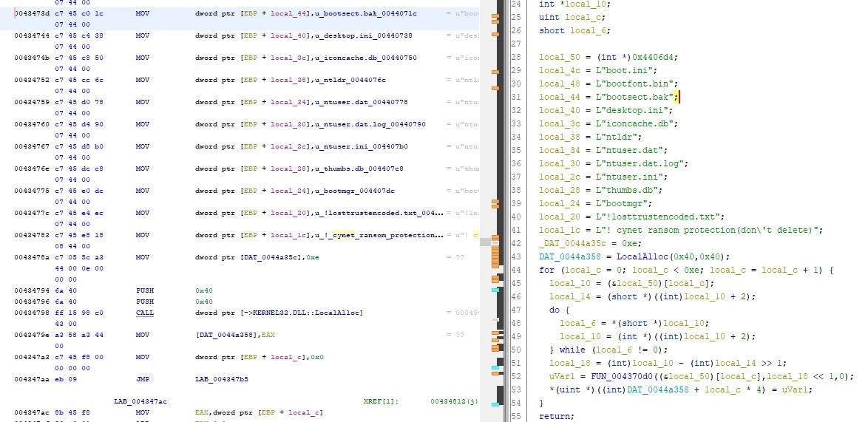Click the underlined CALL instruction mnemonic
Viewport: 868px width, 422px height.
tap(144, 313)
